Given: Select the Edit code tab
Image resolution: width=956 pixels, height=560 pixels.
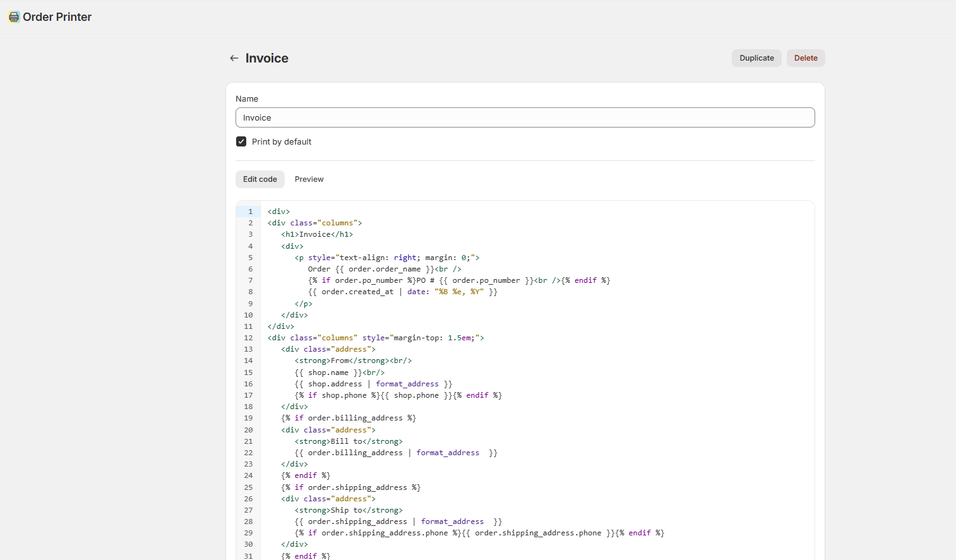Looking at the screenshot, I should click(260, 179).
